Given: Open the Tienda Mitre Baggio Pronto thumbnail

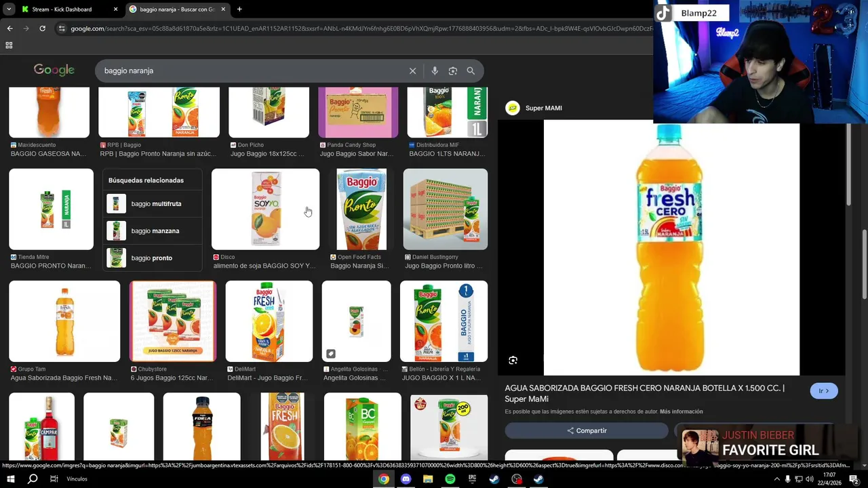Looking at the screenshot, I should [52, 209].
